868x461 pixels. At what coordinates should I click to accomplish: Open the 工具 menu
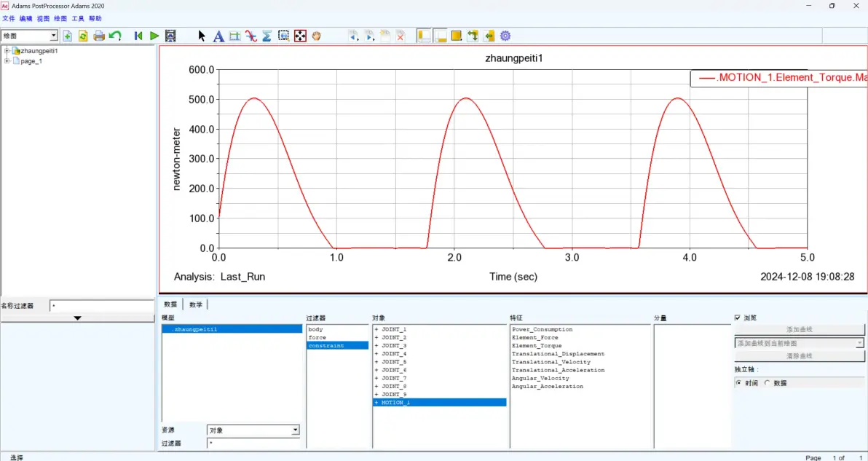point(77,19)
